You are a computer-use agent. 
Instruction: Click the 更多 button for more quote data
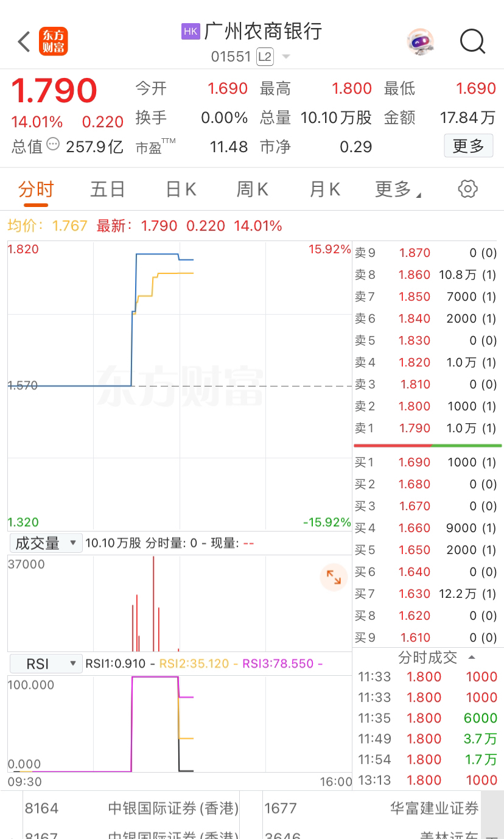pos(469,146)
